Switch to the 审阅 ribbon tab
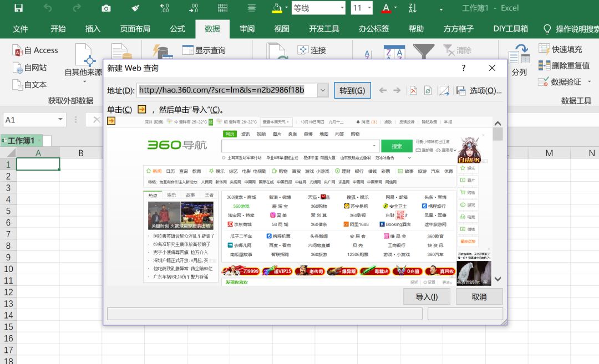599x364 pixels. coord(247,29)
